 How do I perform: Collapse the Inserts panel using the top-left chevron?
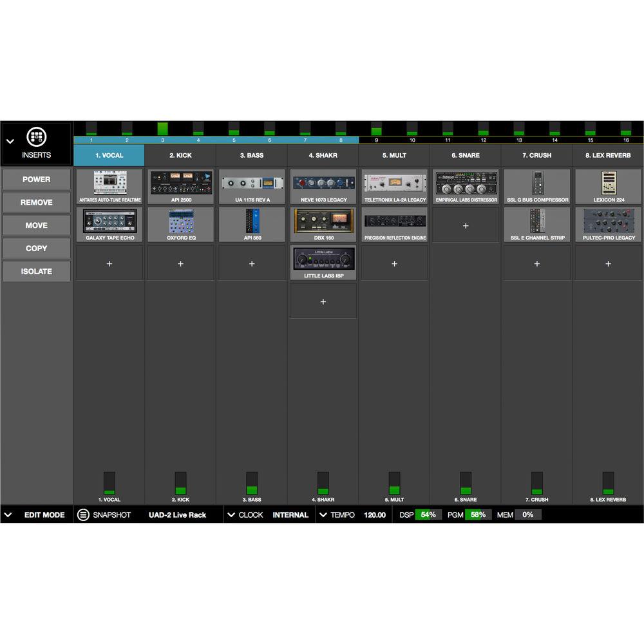click(x=10, y=140)
